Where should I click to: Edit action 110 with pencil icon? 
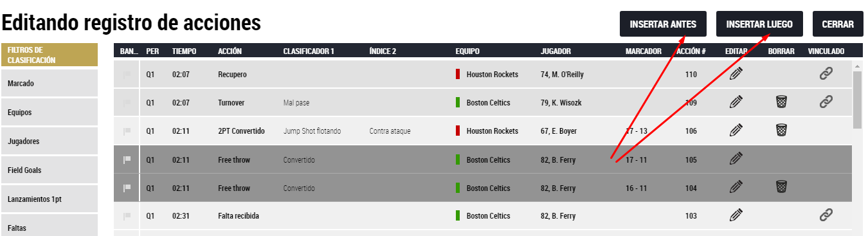point(736,75)
